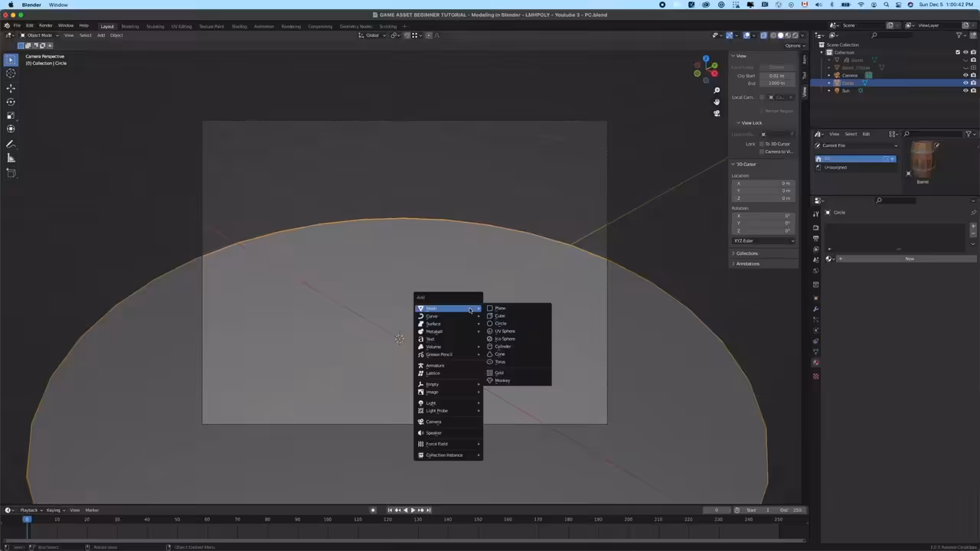Hide Camera in viewport via eye icon
This screenshot has width=980, height=551.
point(965,75)
